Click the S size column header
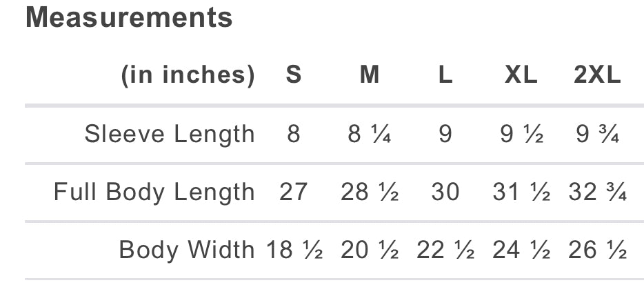644x294 pixels. click(294, 75)
